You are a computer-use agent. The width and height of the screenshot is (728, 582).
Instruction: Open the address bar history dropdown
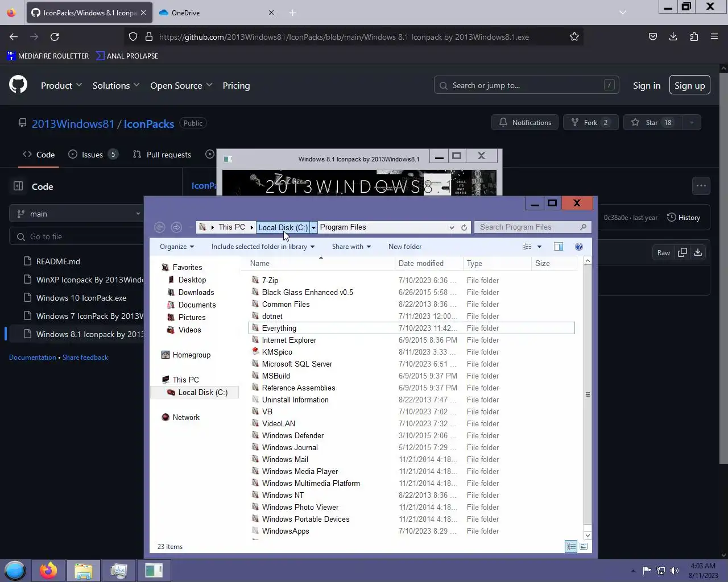tap(452, 227)
